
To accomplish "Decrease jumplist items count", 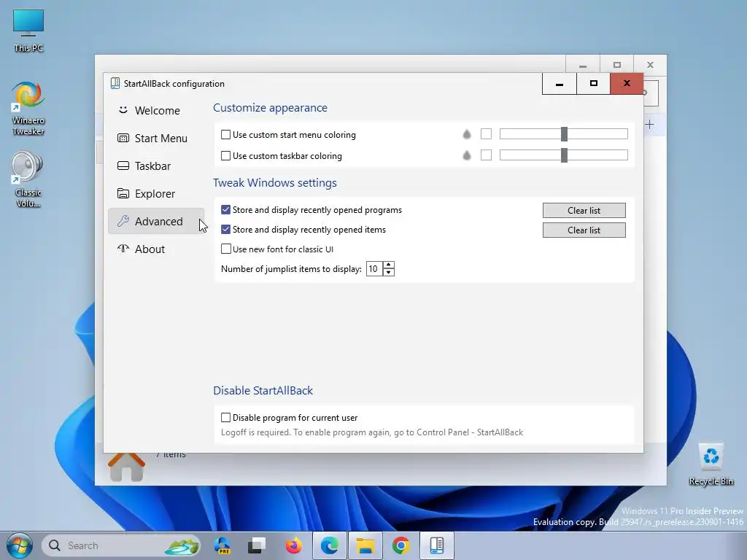I will (x=389, y=273).
